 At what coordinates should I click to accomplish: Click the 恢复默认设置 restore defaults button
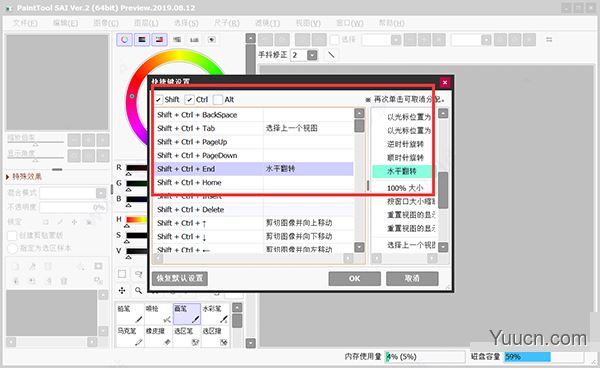(x=180, y=278)
